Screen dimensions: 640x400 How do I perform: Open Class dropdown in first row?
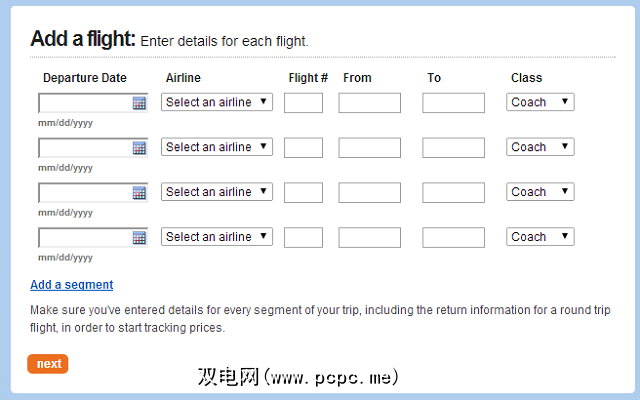coord(540,102)
